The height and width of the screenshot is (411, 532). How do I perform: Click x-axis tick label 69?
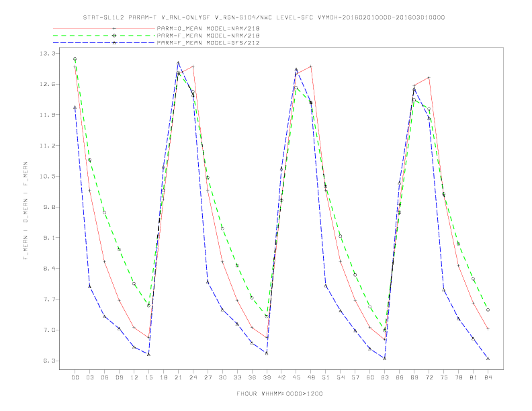coord(414,377)
